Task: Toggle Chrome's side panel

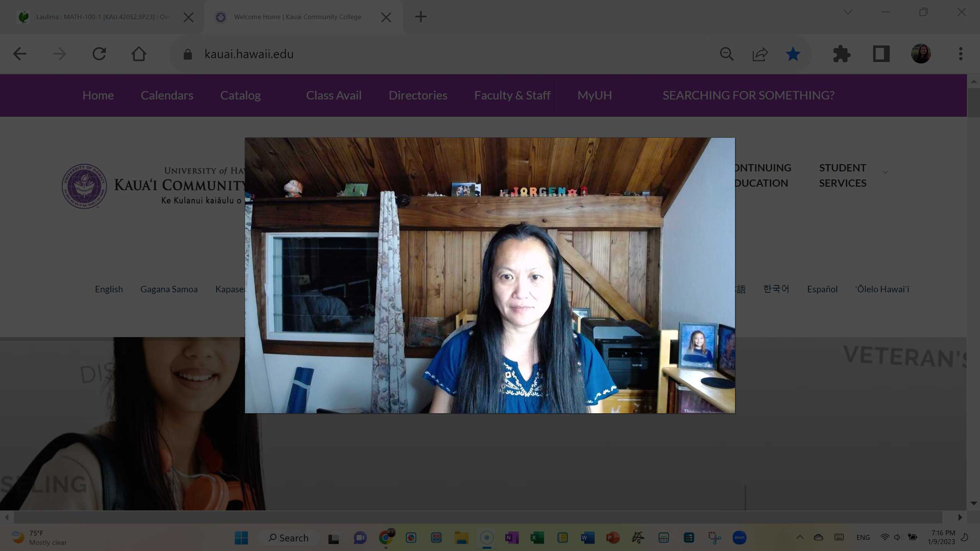Action: [x=881, y=54]
